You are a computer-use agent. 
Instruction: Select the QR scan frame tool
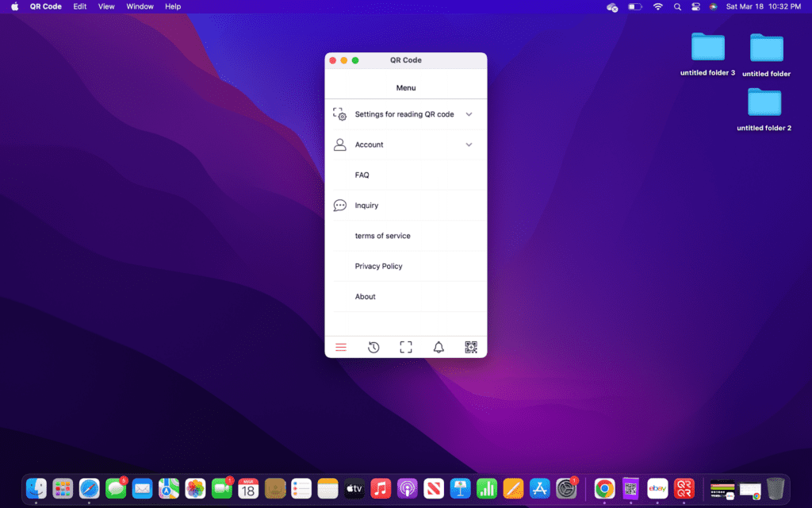[405, 347]
